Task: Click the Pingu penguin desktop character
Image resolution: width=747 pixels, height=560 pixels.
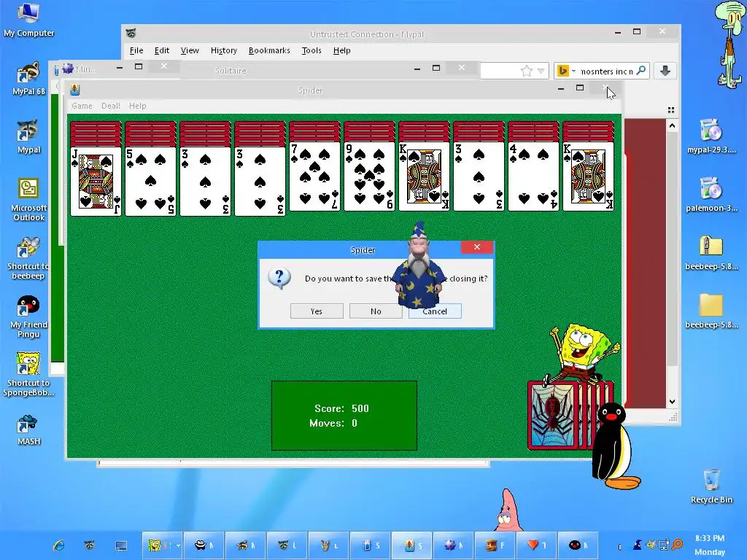Action: (x=613, y=446)
